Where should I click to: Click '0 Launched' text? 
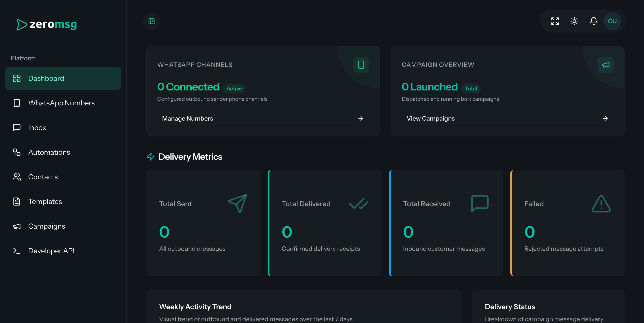[429, 87]
